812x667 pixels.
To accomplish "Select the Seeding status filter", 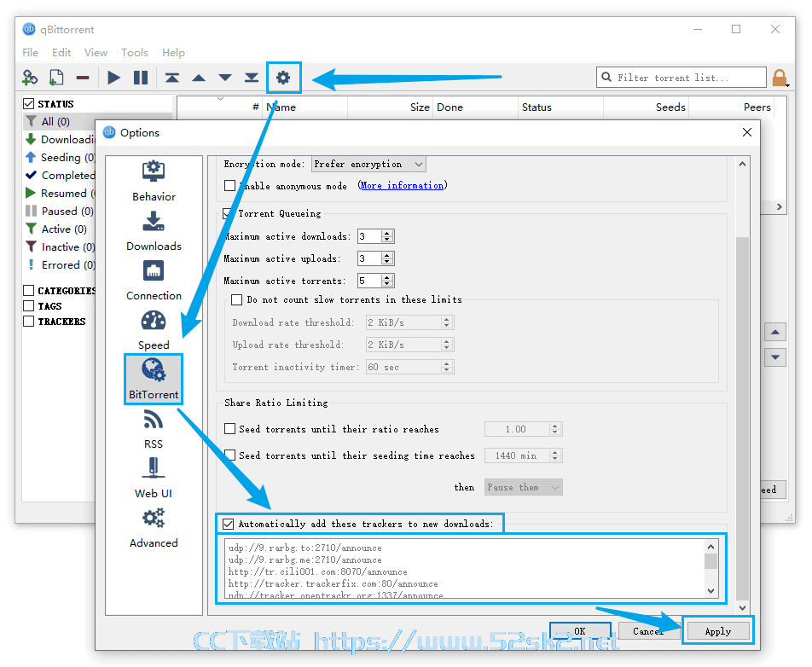I will 60,158.
